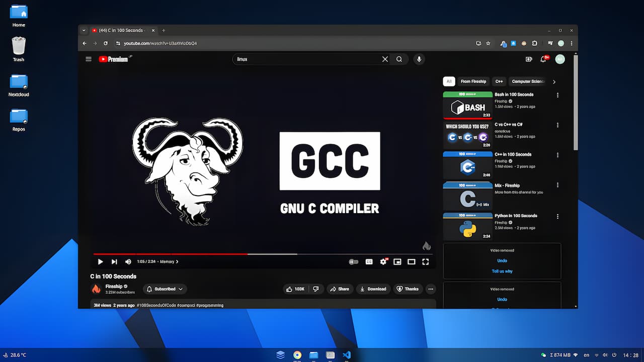Open the browser extensions puzzle icon

point(534,43)
